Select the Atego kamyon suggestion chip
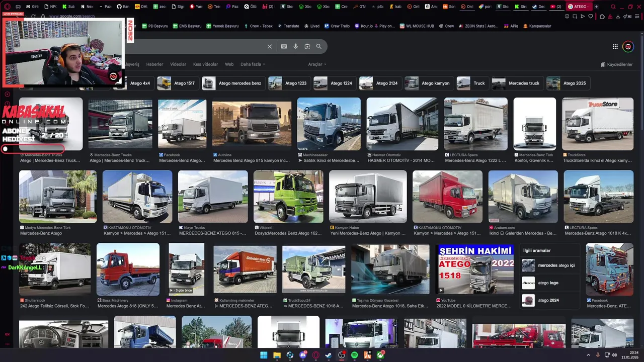This screenshot has height=362, width=644. 428,83
